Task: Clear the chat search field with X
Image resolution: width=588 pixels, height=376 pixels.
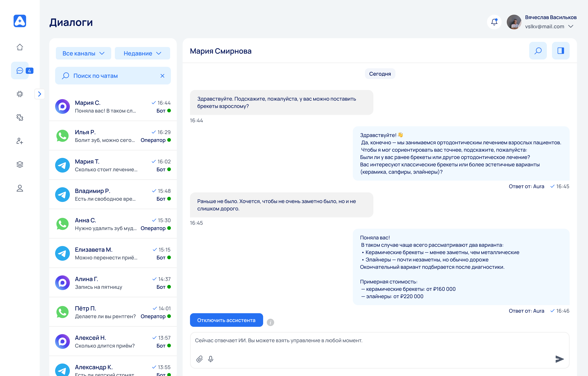Action: 162,76
